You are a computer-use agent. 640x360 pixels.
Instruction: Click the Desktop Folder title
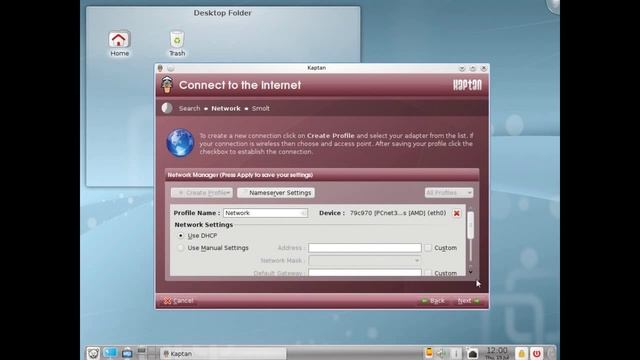pyautogui.click(x=222, y=13)
